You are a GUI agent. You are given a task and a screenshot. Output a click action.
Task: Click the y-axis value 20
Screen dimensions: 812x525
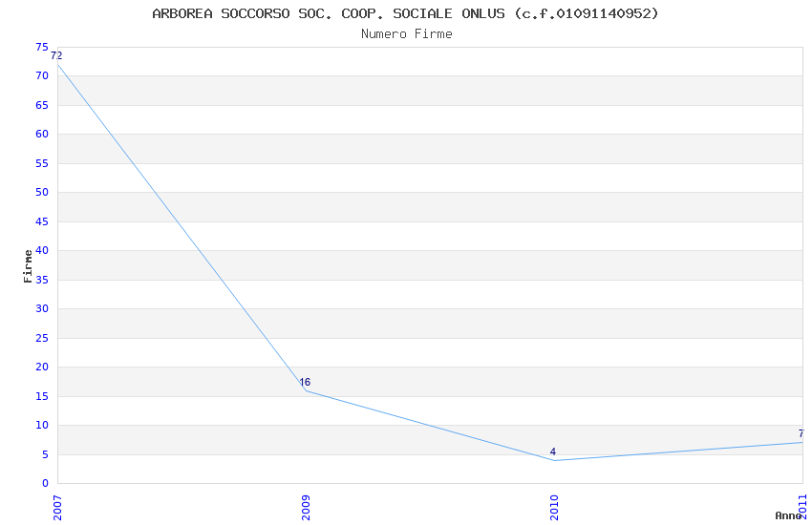click(42, 367)
